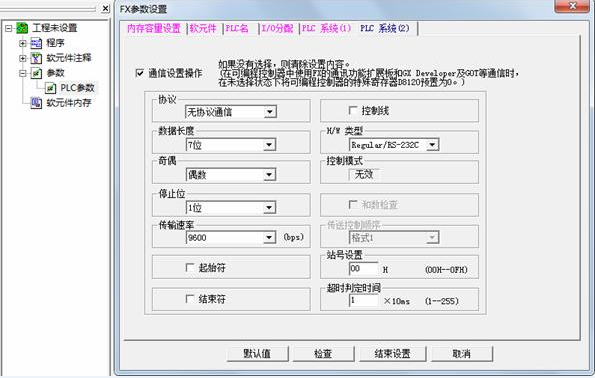Collapse the 参数 tree node

coord(23,73)
